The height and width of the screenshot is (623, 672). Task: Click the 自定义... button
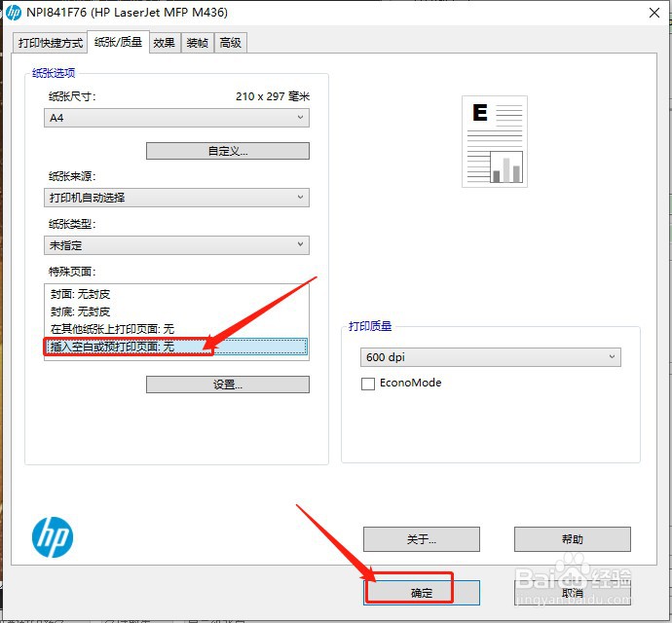click(228, 151)
